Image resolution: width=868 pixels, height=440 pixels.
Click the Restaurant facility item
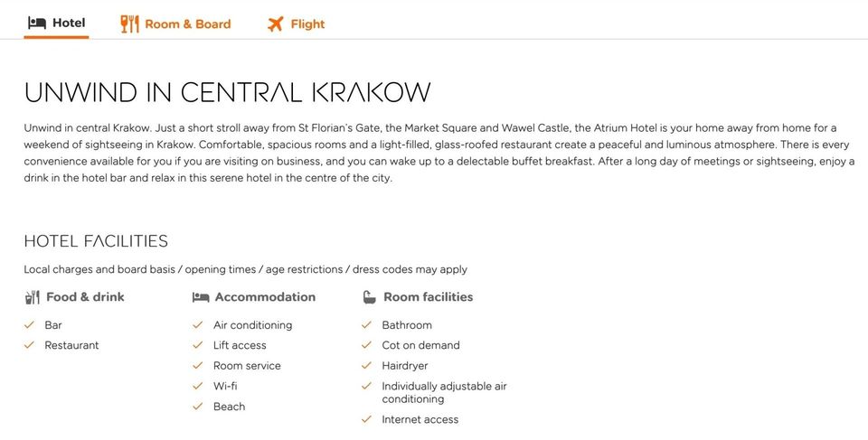click(x=71, y=345)
